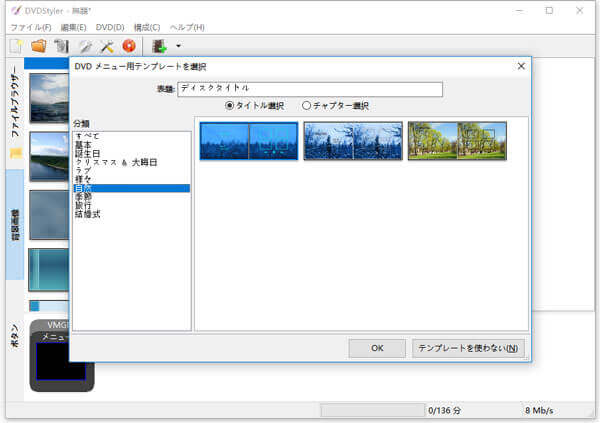
Task: Click the disc capacity progress bar
Action: (373, 410)
